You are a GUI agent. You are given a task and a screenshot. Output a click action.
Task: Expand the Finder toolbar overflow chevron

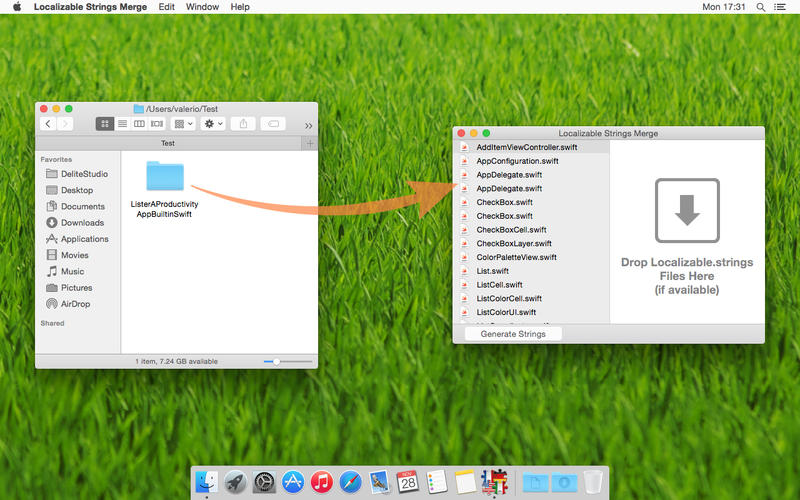pos(308,125)
